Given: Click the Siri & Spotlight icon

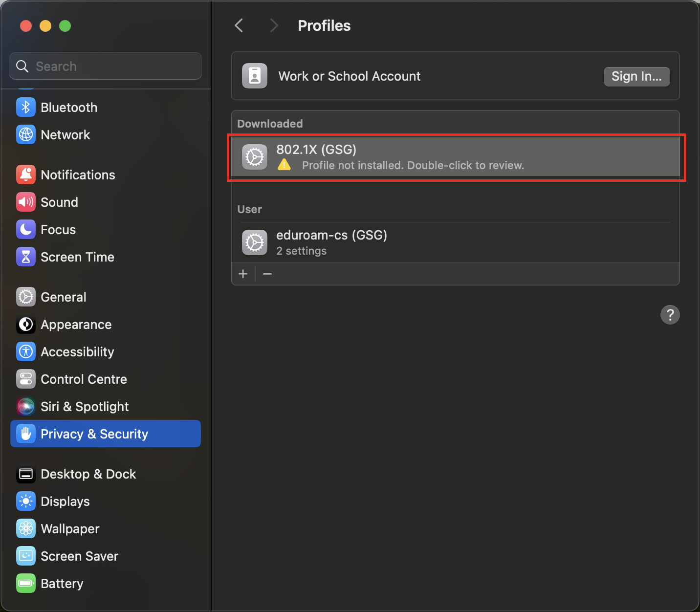Looking at the screenshot, I should point(26,407).
